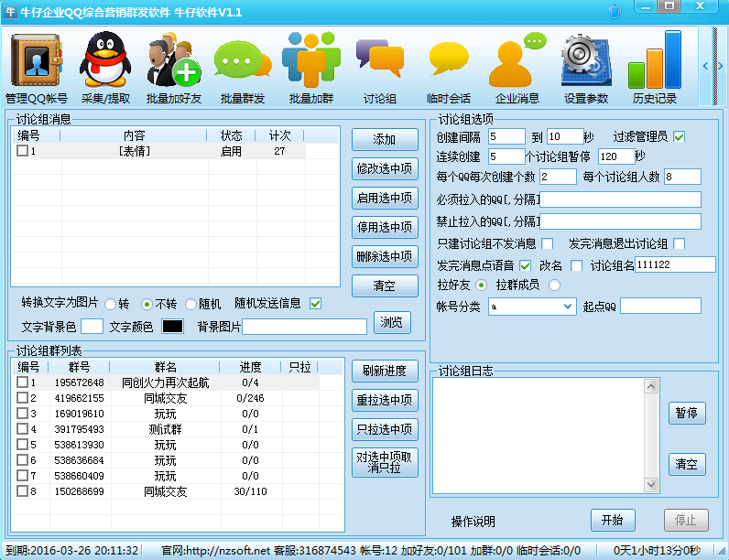This screenshot has height=560, width=729.
Task: Click the 状态 column header
Action: 231,135
